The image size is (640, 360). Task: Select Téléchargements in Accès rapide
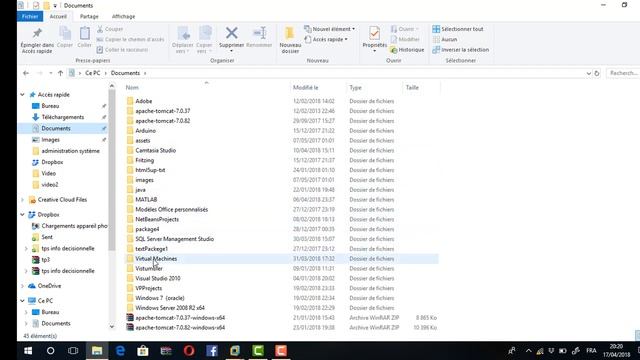(62, 117)
